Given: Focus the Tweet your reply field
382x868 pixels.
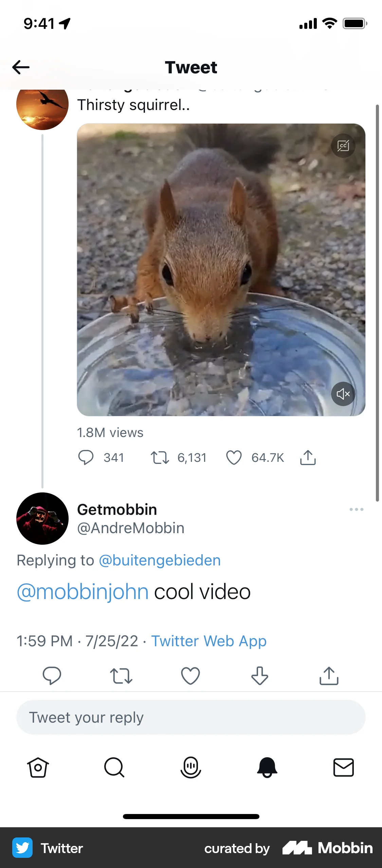Looking at the screenshot, I should pyautogui.click(x=191, y=717).
